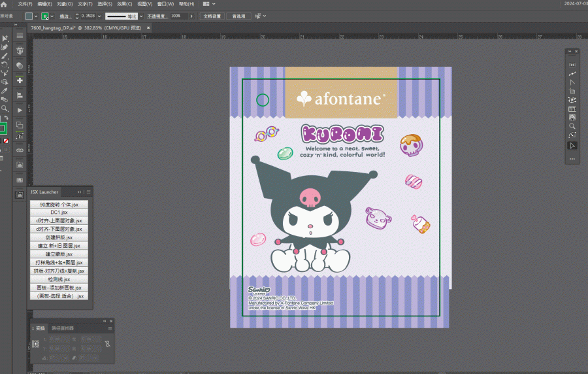
Task: Select the Rotate tool in left toolbar
Action: click(5, 65)
